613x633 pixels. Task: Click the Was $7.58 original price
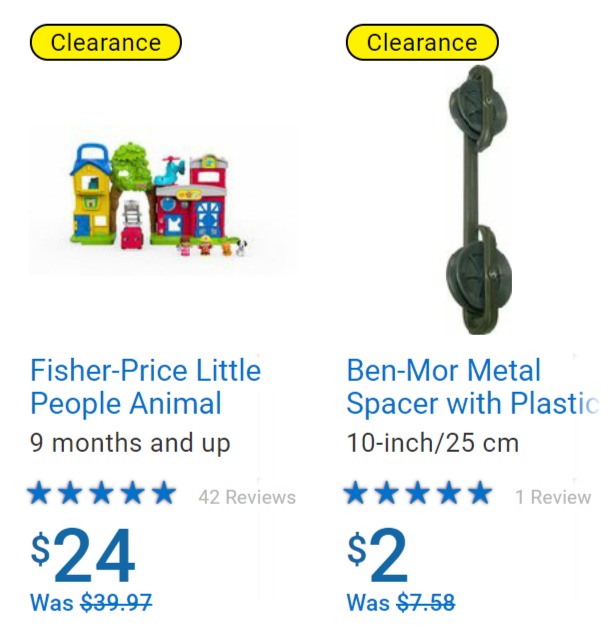tap(401, 603)
